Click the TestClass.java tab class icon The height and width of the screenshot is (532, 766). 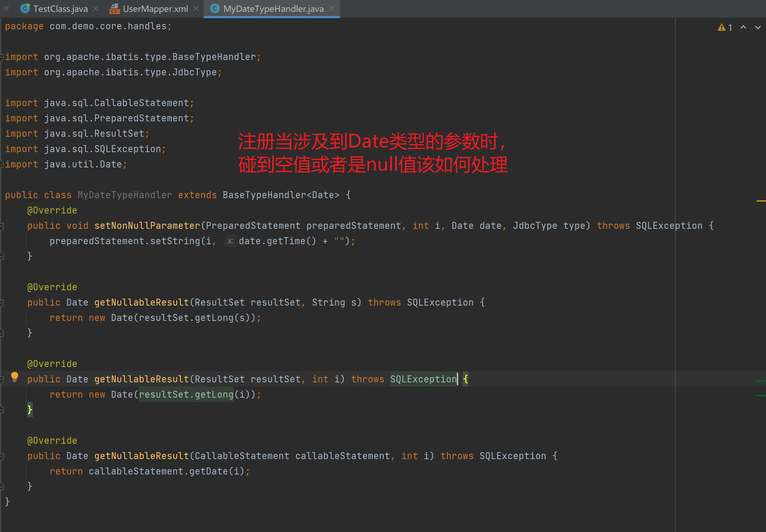coord(25,8)
